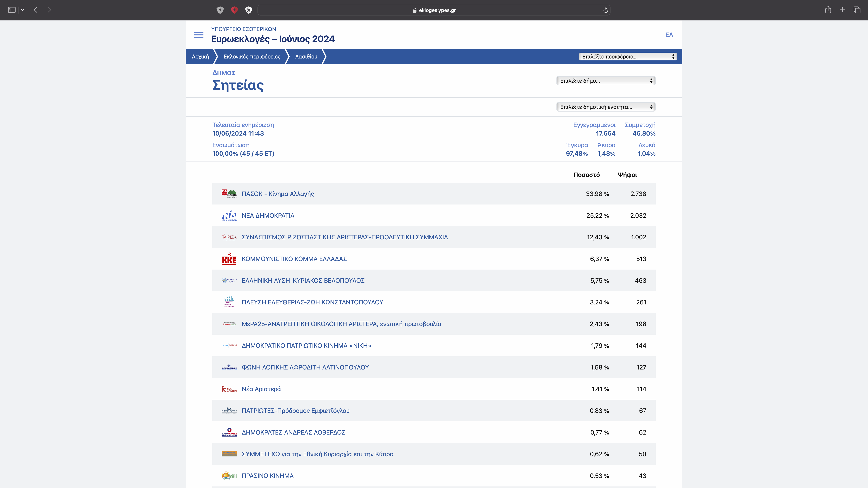
Task: Click the ΕΛΛΗΝΙΚΗ ΛΥΣΗ party logo
Action: tap(229, 281)
